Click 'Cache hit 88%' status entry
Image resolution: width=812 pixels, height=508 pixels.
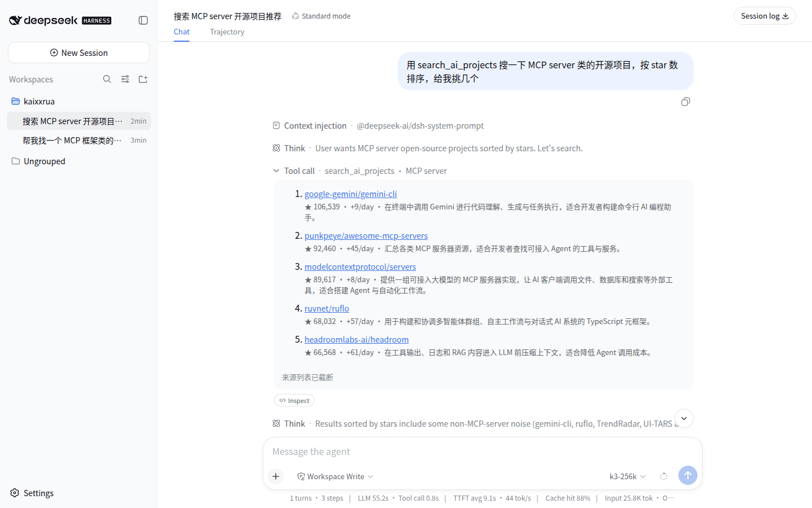(x=568, y=498)
